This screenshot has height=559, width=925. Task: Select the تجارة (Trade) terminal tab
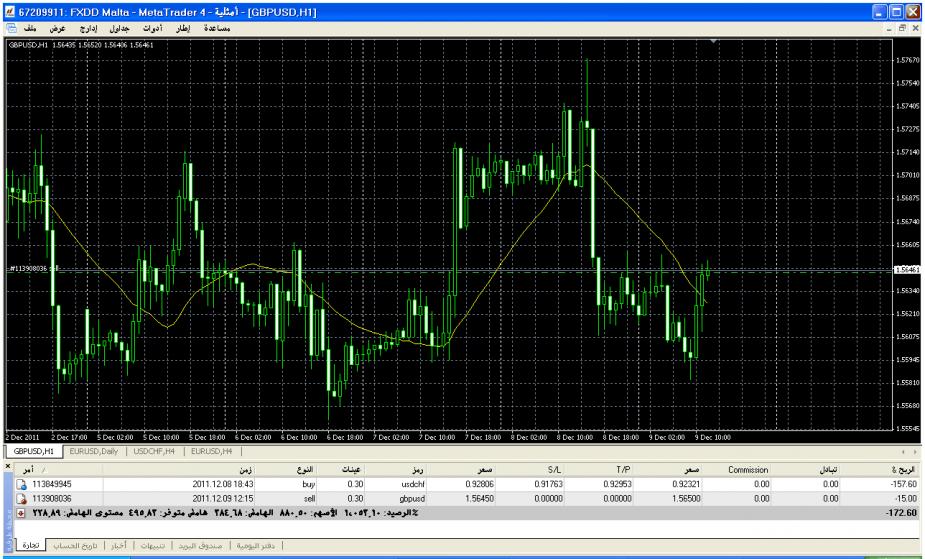point(31,545)
